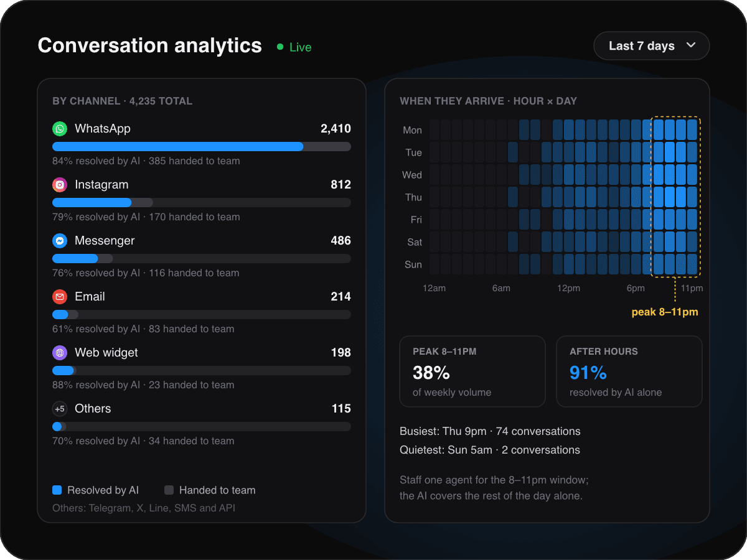Click '70% resolved by AI · 34 handed to team'
The image size is (747, 560).
[x=143, y=441]
